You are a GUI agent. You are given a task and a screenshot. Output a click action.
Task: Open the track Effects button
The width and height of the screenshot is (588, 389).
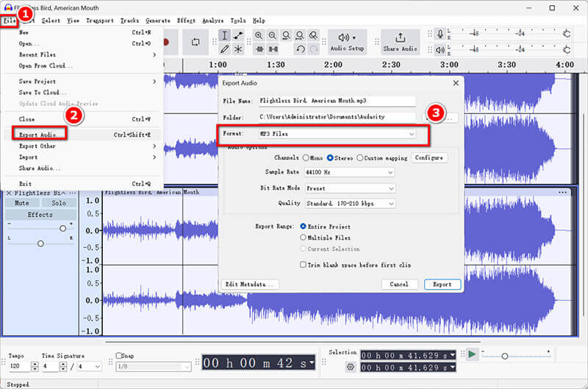tap(40, 215)
